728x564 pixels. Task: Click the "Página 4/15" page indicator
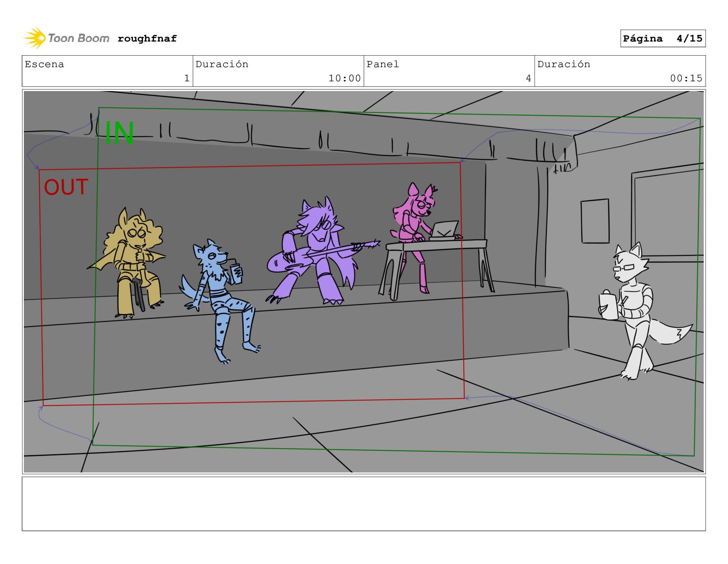click(663, 38)
